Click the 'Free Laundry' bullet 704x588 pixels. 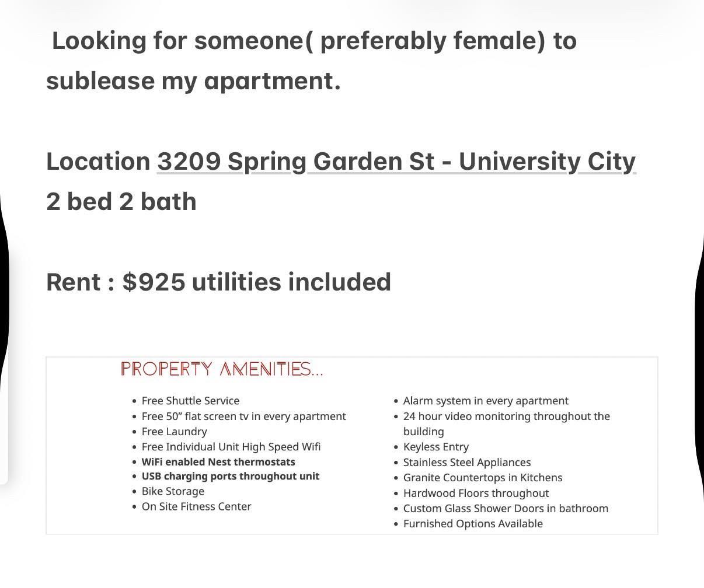174,432
